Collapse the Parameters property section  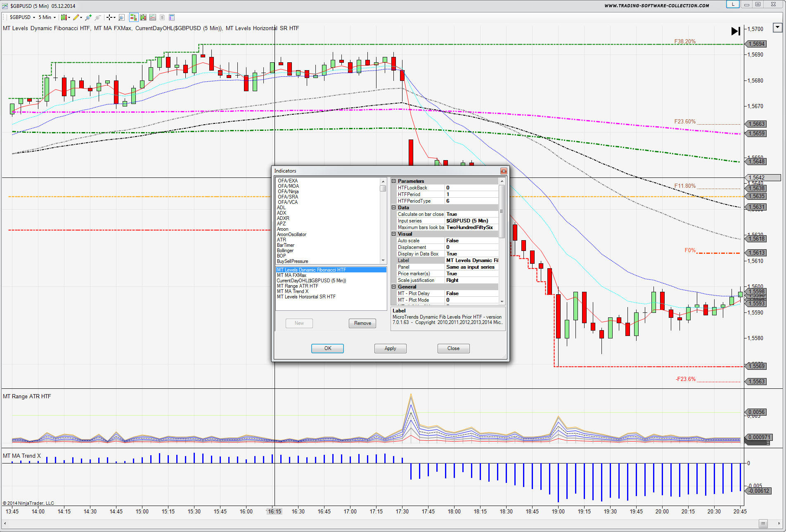(x=394, y=181)
